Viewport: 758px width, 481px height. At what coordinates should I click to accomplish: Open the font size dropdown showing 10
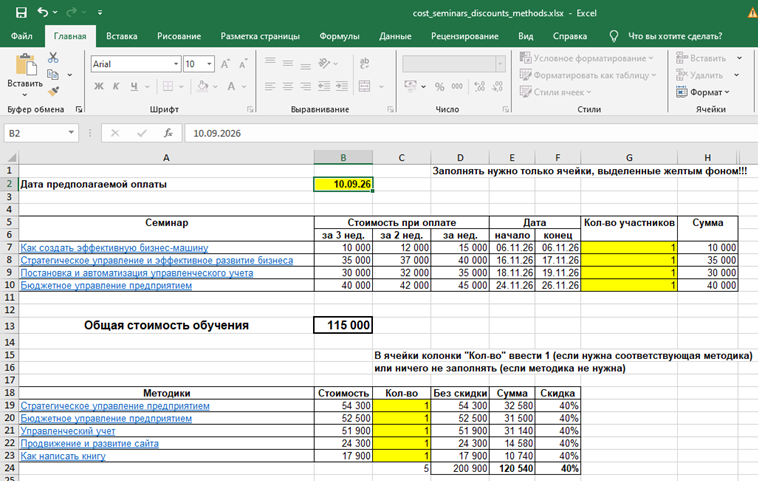click(x=209, y=64)
